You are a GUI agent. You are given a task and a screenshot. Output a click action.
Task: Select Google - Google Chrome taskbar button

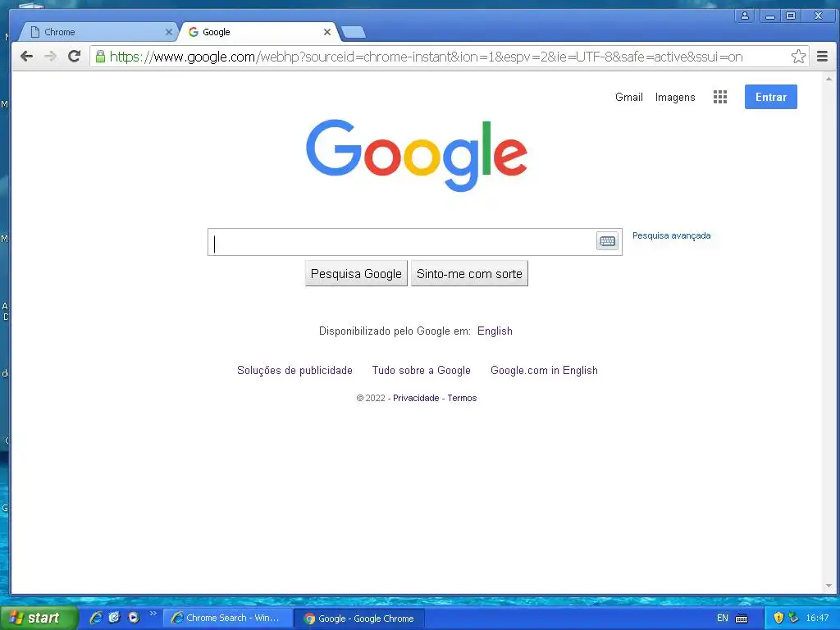[360, 619]
